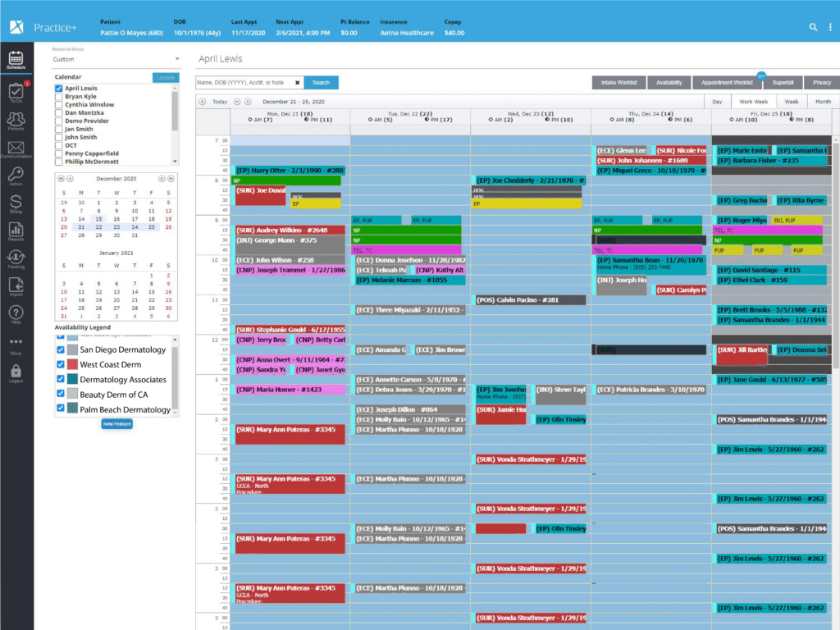
Task: Go to previous week with left arrow
Action: pyautogui.click(x=203, y=99)
